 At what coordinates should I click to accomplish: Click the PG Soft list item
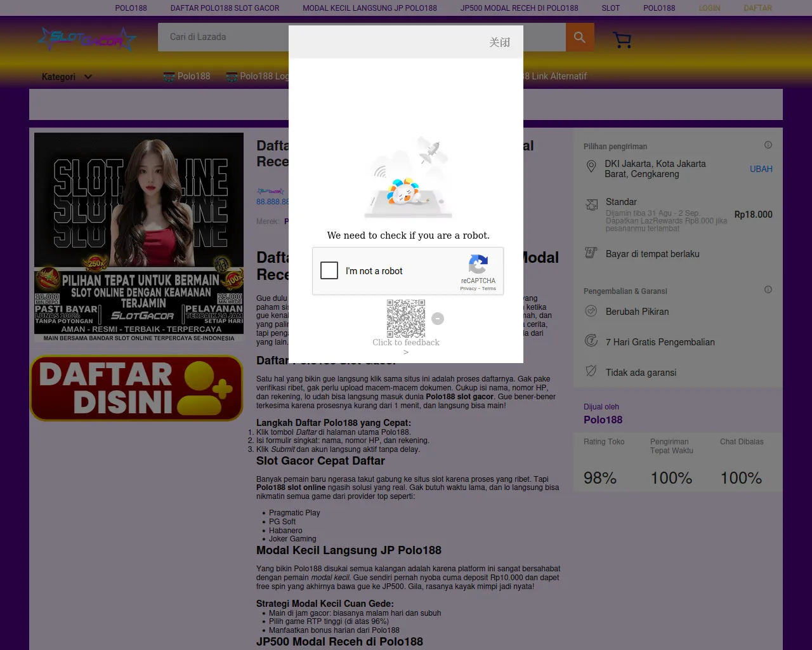[x=282, y=522]
